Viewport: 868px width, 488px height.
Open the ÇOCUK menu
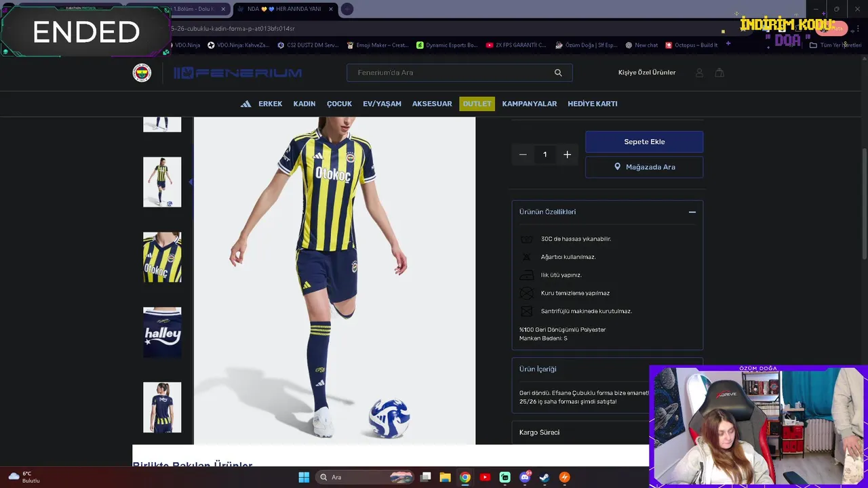339,104
